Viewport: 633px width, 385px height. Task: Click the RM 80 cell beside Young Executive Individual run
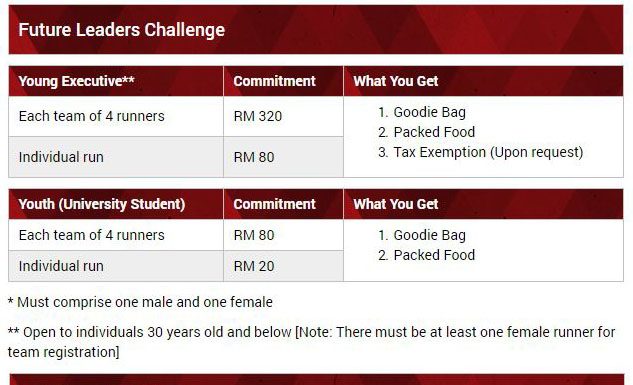[x=283, y=157]
